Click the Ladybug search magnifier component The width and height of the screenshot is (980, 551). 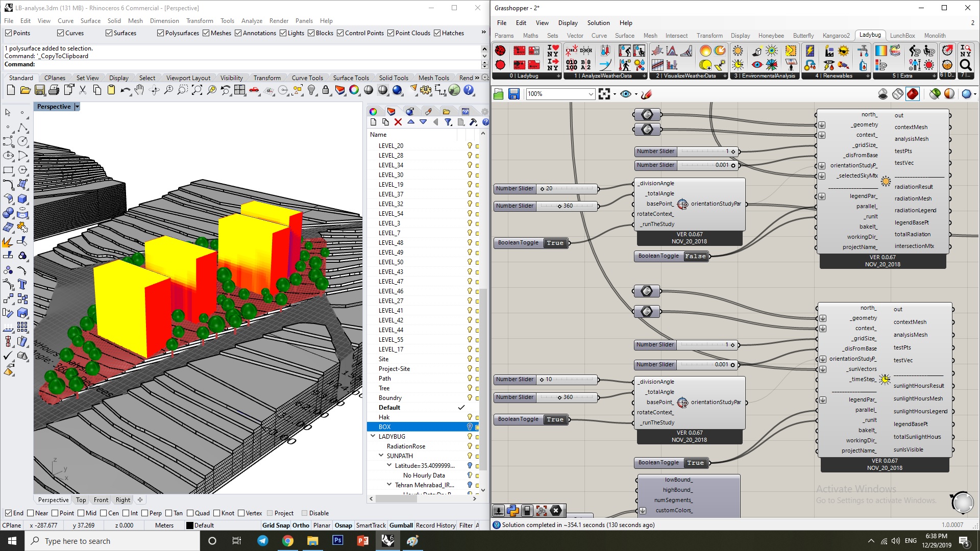(966, 65)
